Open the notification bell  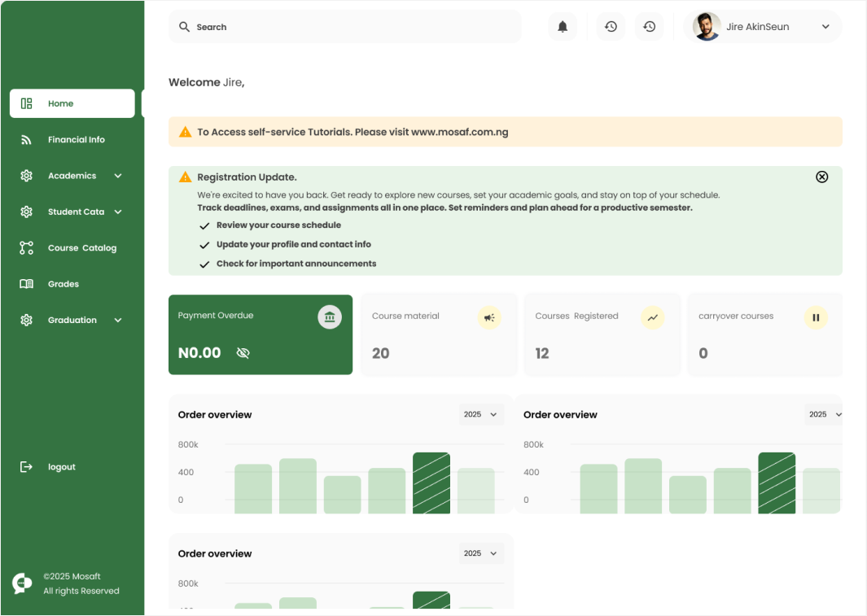562,26
